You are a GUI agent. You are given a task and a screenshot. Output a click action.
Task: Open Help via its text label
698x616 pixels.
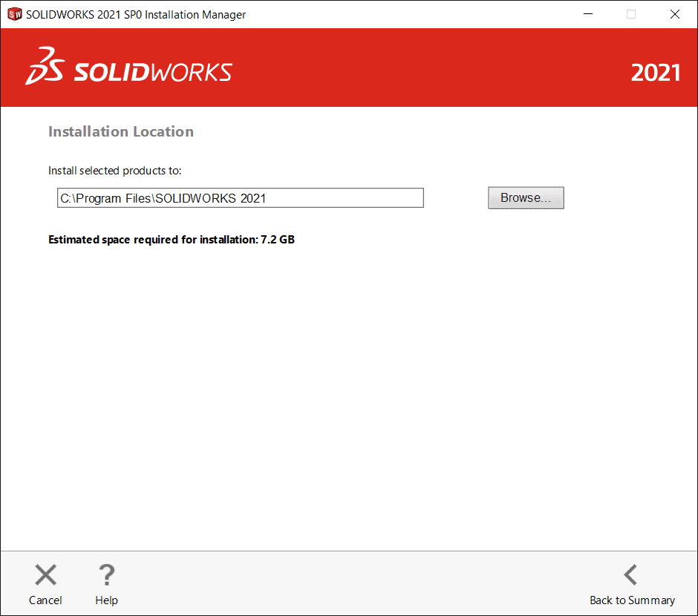tap(106, 600)
